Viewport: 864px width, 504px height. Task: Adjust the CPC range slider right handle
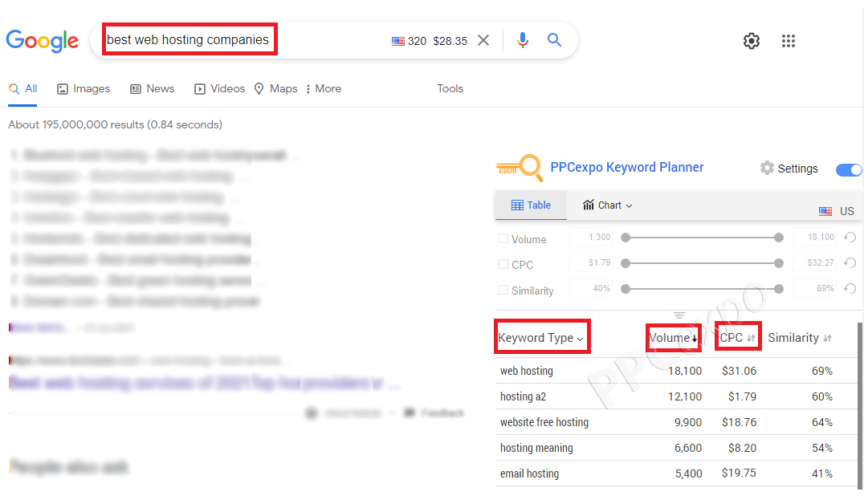point(779,263)
